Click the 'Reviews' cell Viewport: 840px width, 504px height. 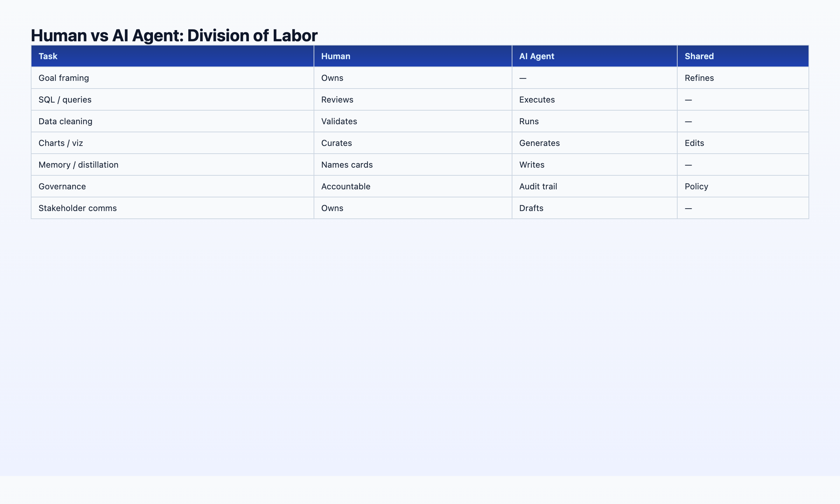[413, 99]
